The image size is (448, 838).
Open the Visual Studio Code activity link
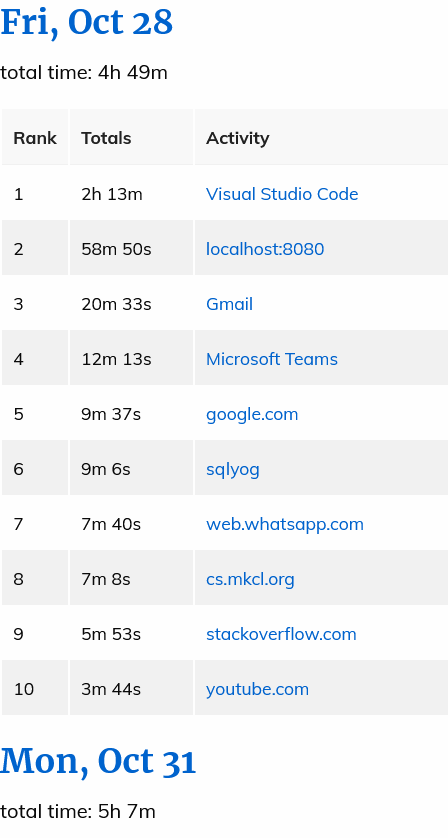point(282,194)
